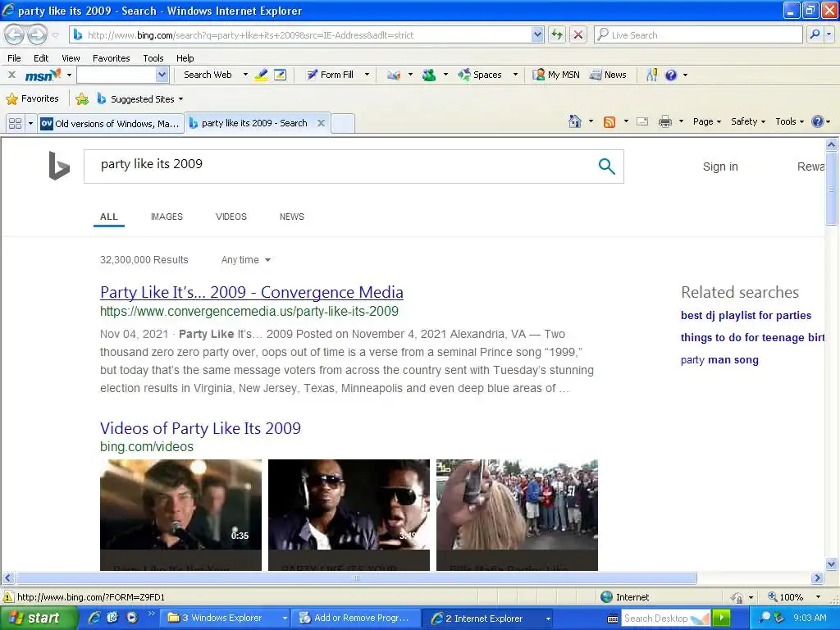This screenshot has height=630, width=840.
Task: Select the NEWS search tab
Action: (292, 217)
